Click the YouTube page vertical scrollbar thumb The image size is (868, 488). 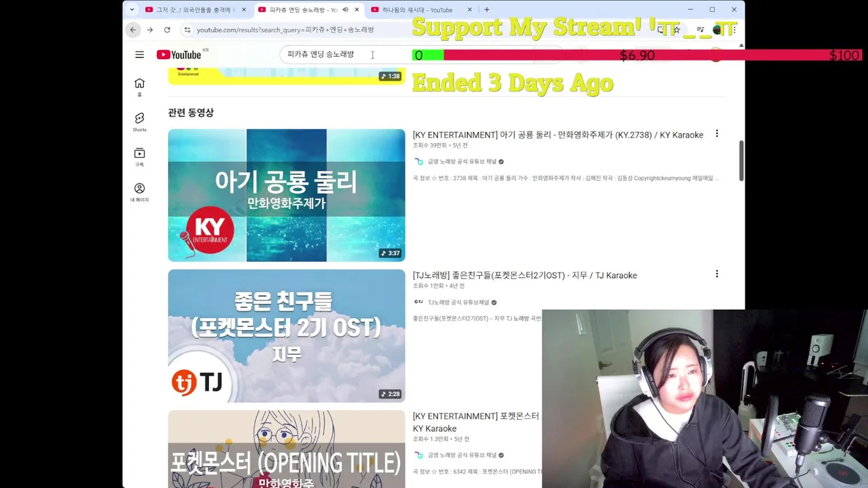point(741,161)
